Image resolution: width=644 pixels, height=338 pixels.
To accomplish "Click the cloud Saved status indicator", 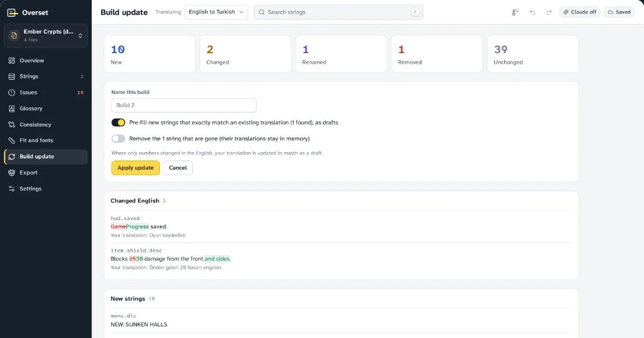I will [x=619, y=12].
